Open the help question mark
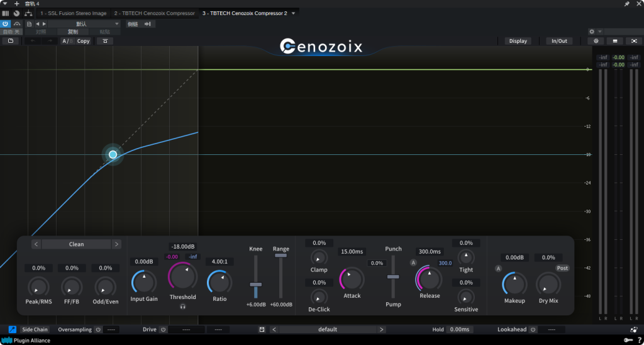 pos(639,340)
